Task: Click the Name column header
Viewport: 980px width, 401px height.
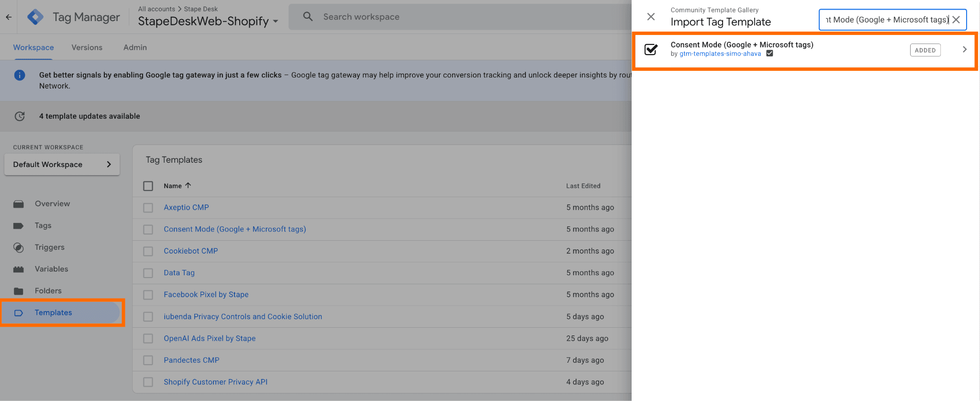Action: point(172,186)
